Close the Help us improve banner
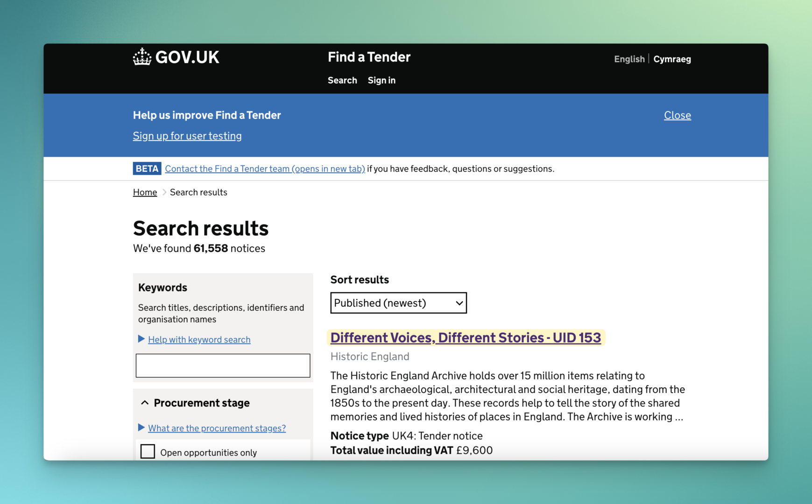The image size is (812, 504). click(677, 115)
